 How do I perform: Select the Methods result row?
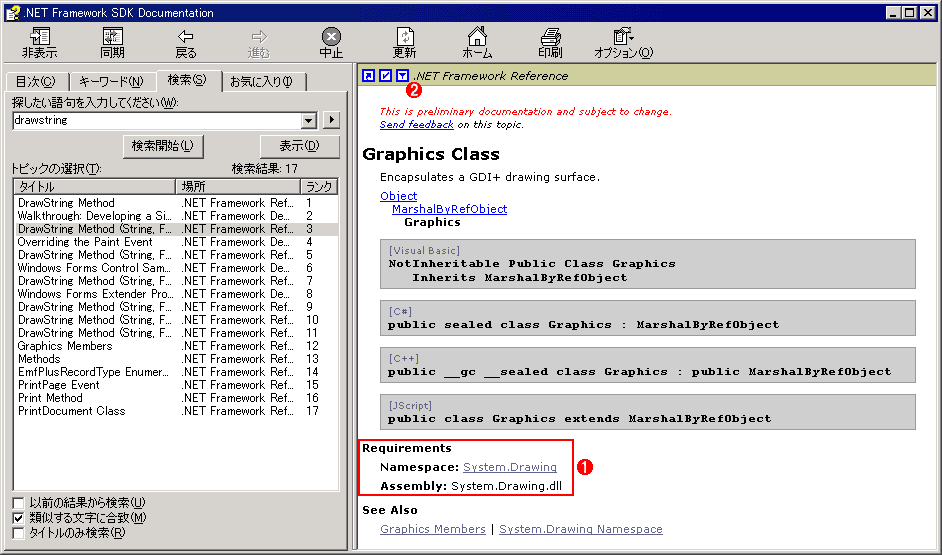[175, 359]
